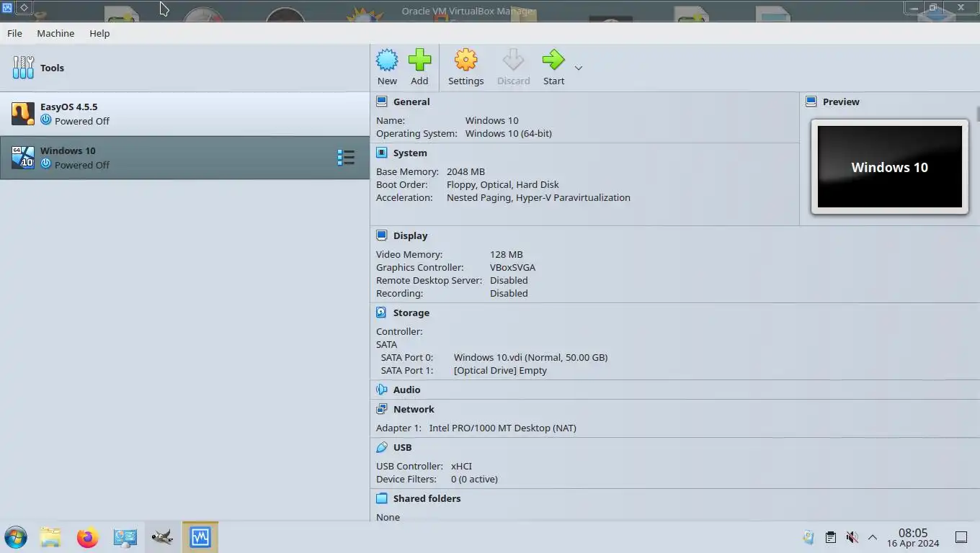Select the Windows 10 virtual machine entry
Image resolution: width=980 pixels, height=553 pixels.
click(x=184, y=158)
